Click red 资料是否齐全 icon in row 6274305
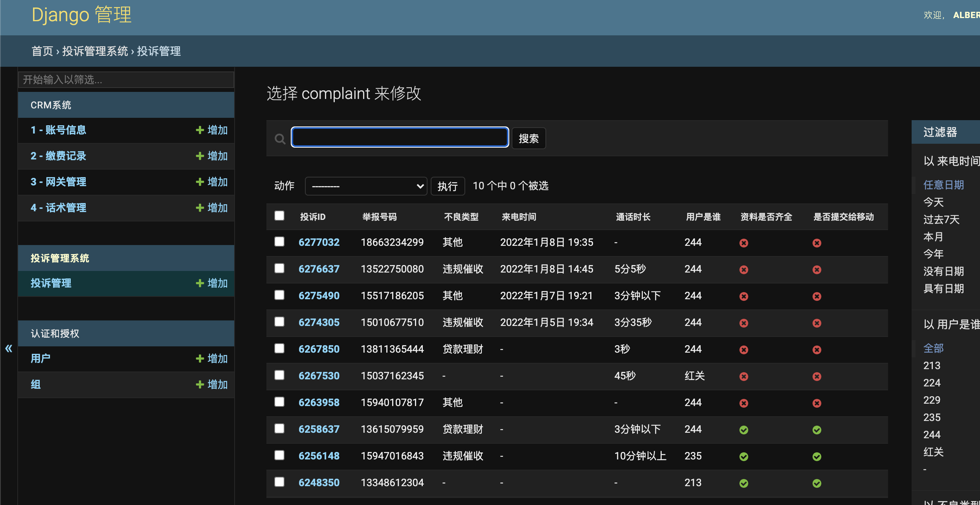 point(743,323)
